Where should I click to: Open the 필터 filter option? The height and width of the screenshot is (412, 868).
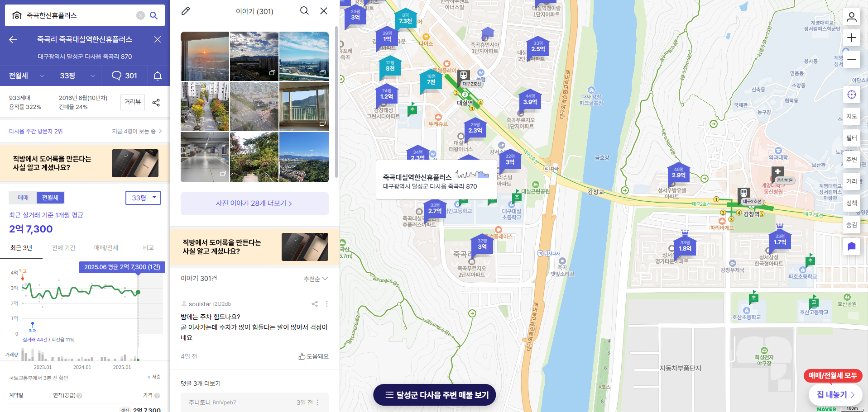pos(852,138)
